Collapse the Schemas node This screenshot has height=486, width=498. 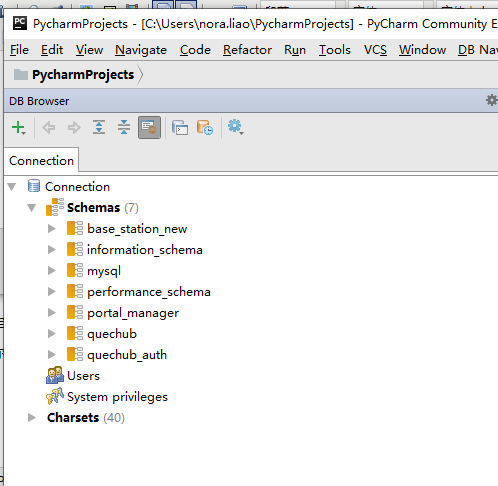coord(32,208)
